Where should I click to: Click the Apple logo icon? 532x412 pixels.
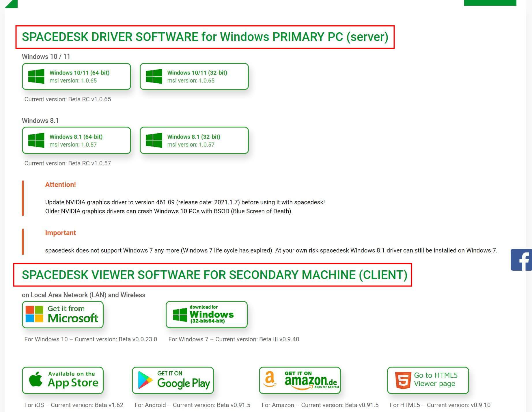click(36, 379)
